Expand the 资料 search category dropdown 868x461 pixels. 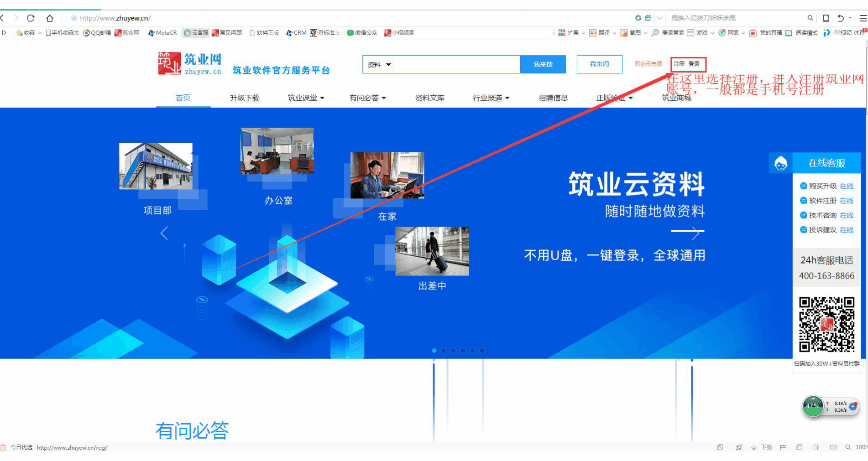click(x=379, y=65)
